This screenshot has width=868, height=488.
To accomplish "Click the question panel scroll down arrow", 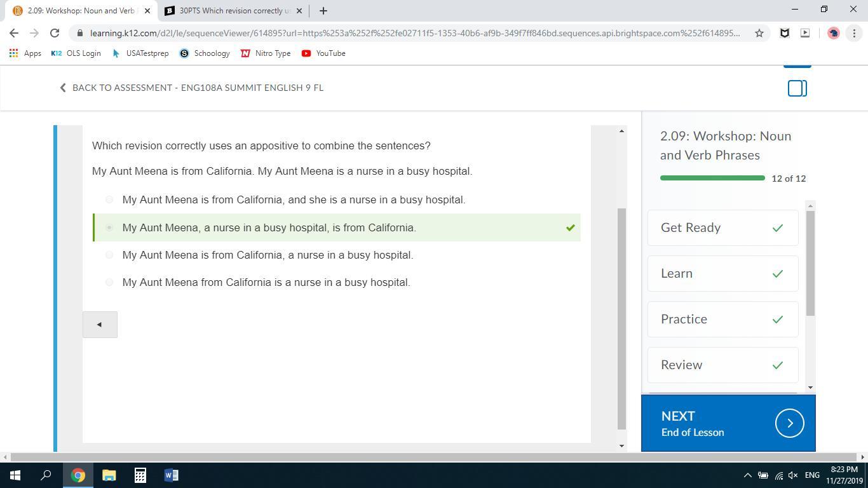I will (621, 445).
